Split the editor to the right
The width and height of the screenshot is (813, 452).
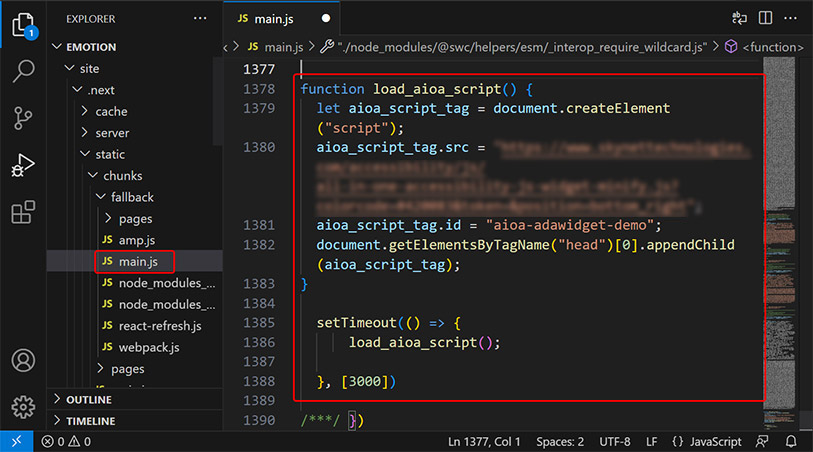pos(765,18)
